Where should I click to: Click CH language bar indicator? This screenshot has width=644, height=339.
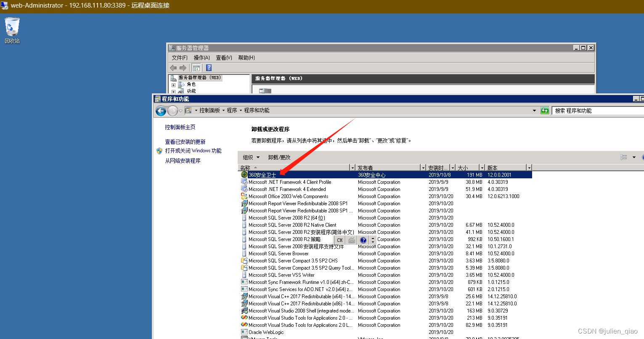(340, 240)
